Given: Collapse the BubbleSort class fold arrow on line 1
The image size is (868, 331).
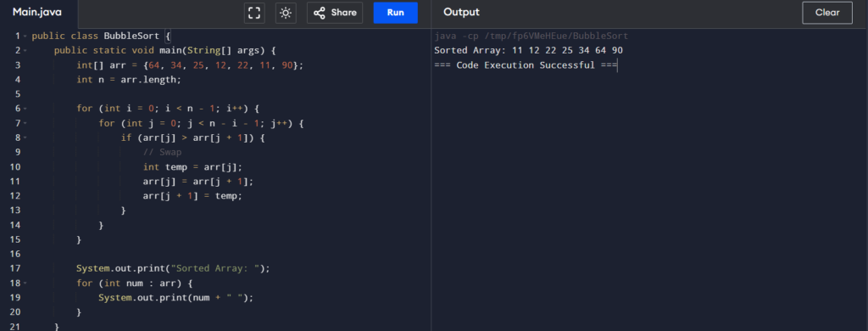Looking at the screenshot, I should (25, 36).
